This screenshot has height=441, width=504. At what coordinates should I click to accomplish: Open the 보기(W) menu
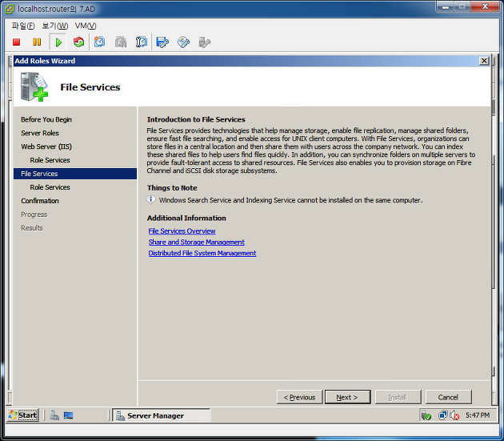55,26
